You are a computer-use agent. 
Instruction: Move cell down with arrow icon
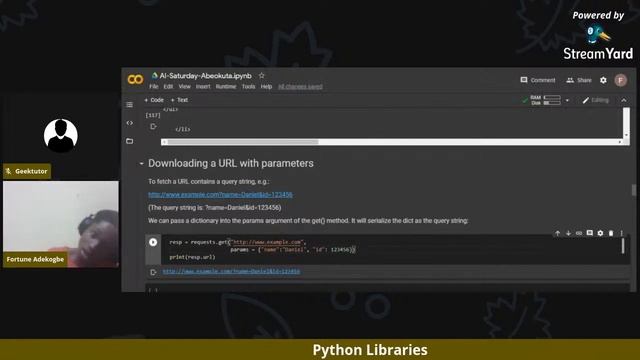pos(568,233)
